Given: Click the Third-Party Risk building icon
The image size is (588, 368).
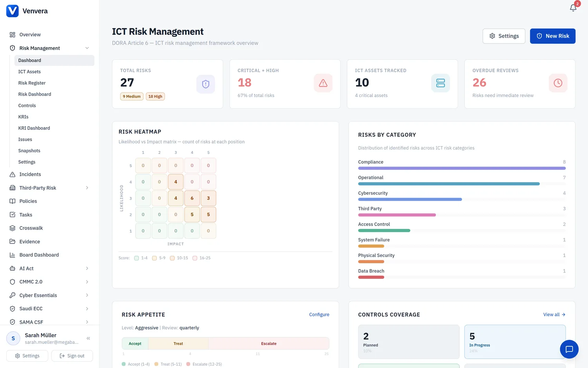Looking at the screenshot, I should (13, 188).
